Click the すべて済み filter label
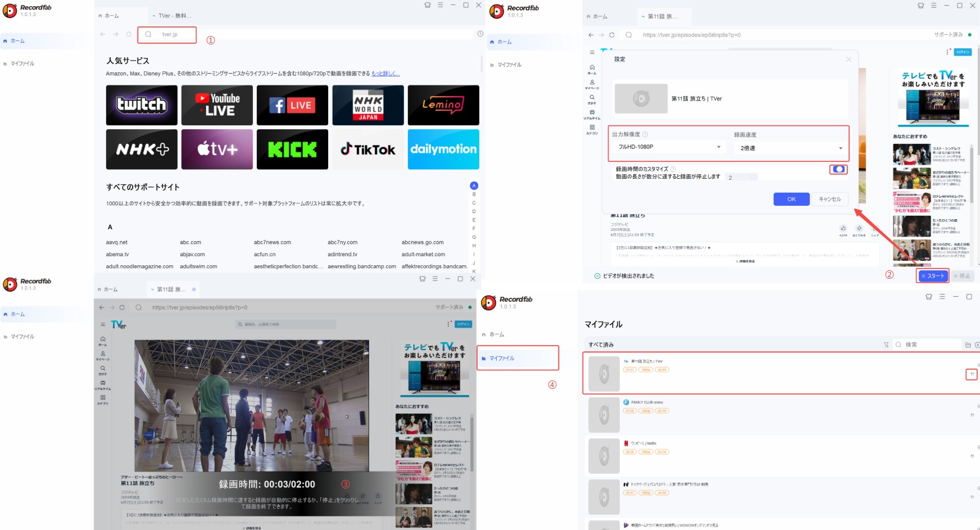This screenshot has height=530, width=980. pos(601,345)
